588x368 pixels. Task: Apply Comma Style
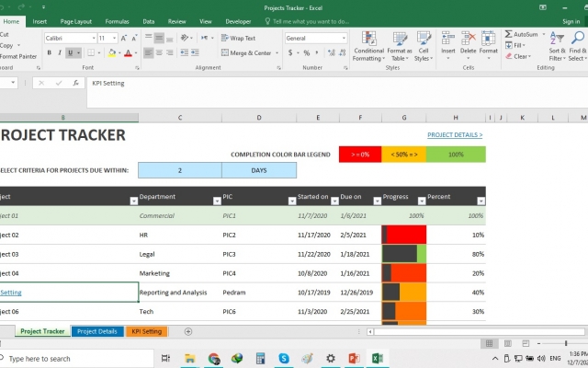317,53
